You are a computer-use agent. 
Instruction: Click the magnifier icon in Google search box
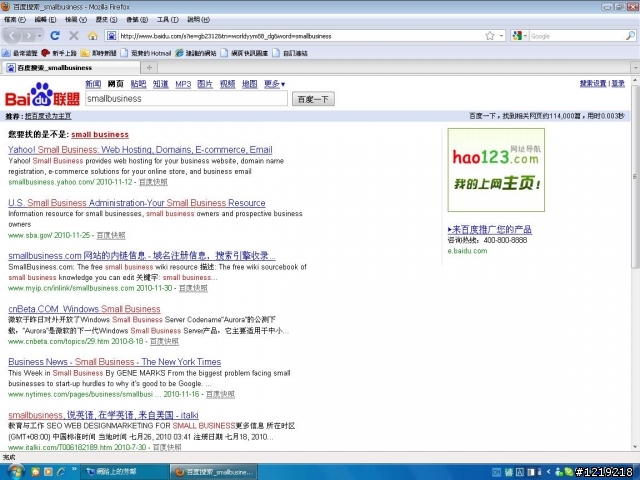pos(630,36)
